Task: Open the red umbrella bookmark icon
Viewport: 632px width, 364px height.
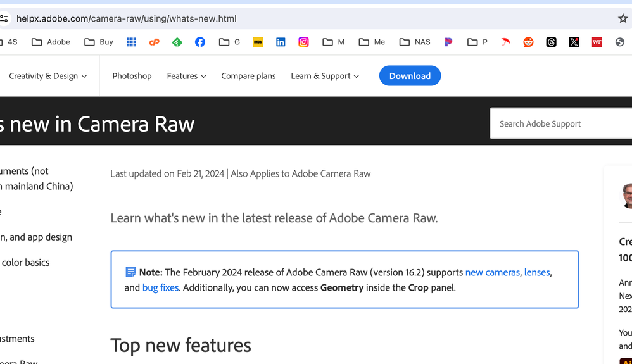Action: (x=505, y=42)
